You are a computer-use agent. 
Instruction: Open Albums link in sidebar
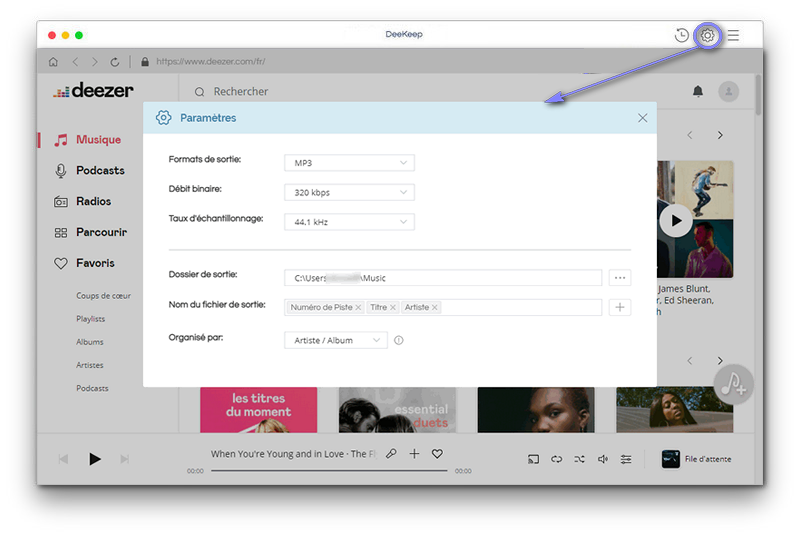coord(90,342)
